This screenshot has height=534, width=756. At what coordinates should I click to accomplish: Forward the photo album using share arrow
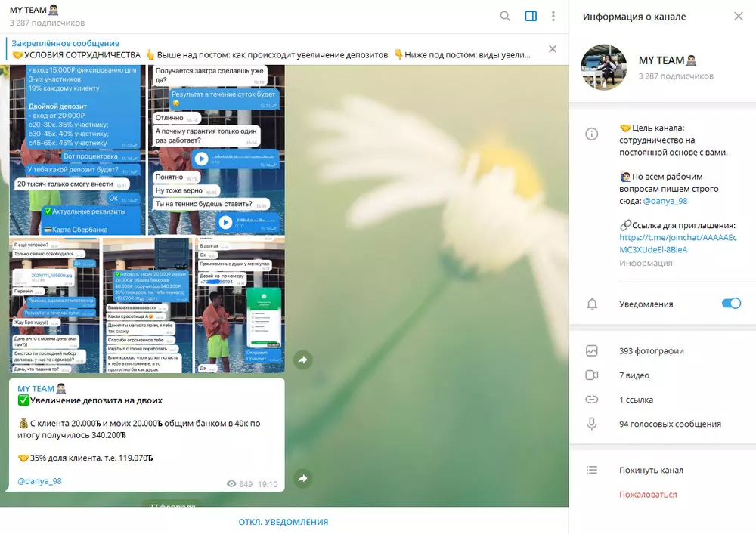[x=303, y=360]
